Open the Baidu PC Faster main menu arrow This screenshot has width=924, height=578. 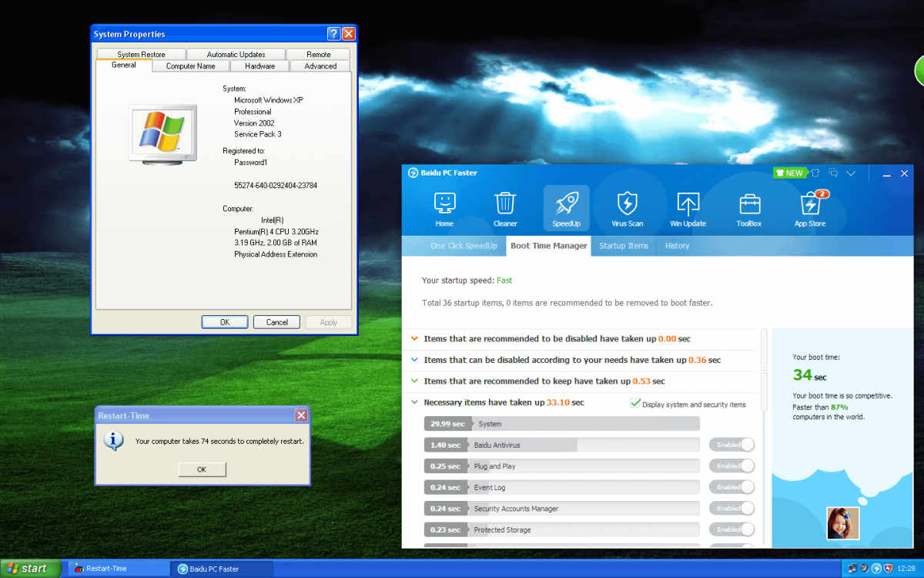pos(851,173)
